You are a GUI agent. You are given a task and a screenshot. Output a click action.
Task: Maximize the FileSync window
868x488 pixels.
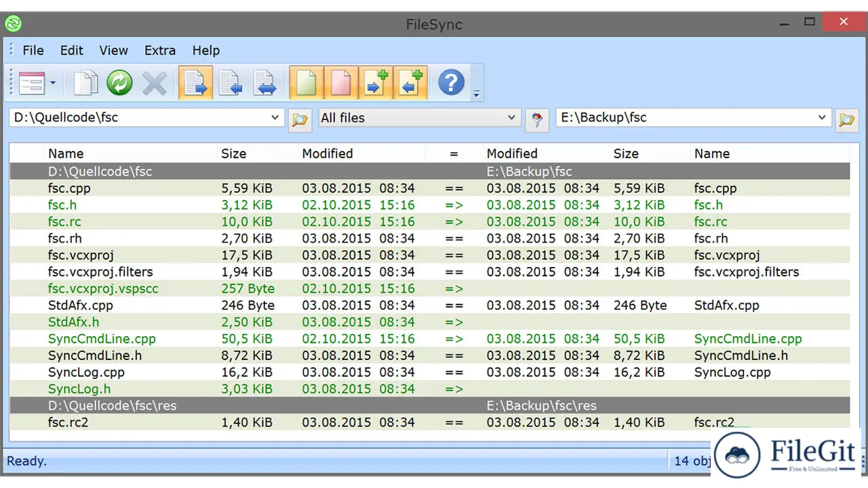point(809,22)
